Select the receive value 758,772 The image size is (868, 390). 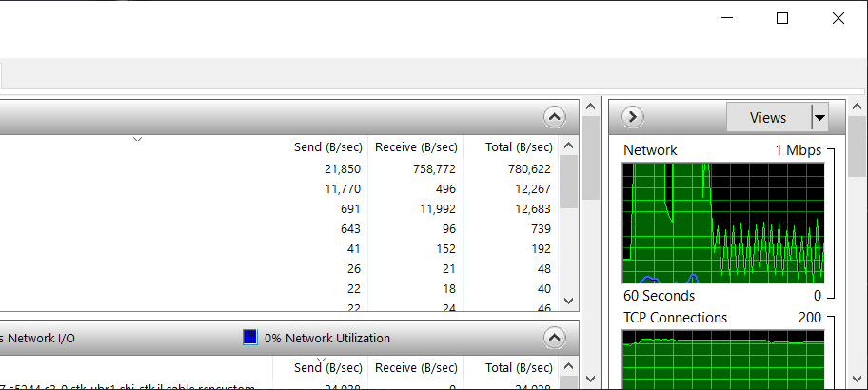pos(435,168)
